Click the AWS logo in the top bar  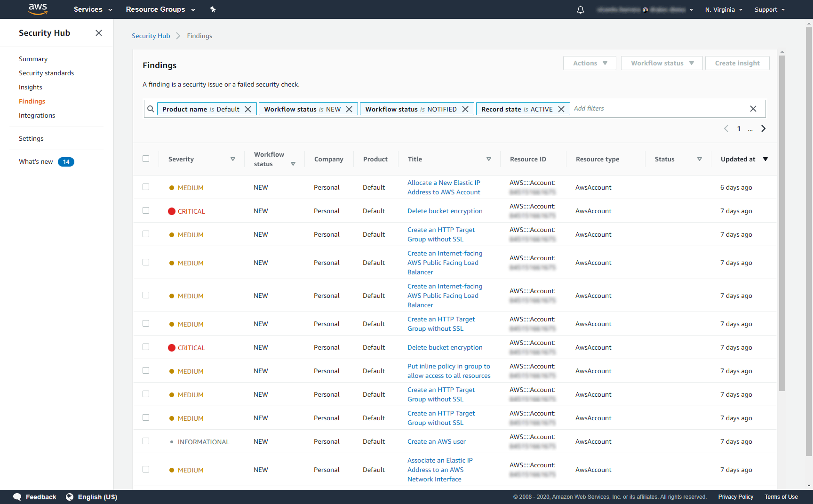point(38,9)
